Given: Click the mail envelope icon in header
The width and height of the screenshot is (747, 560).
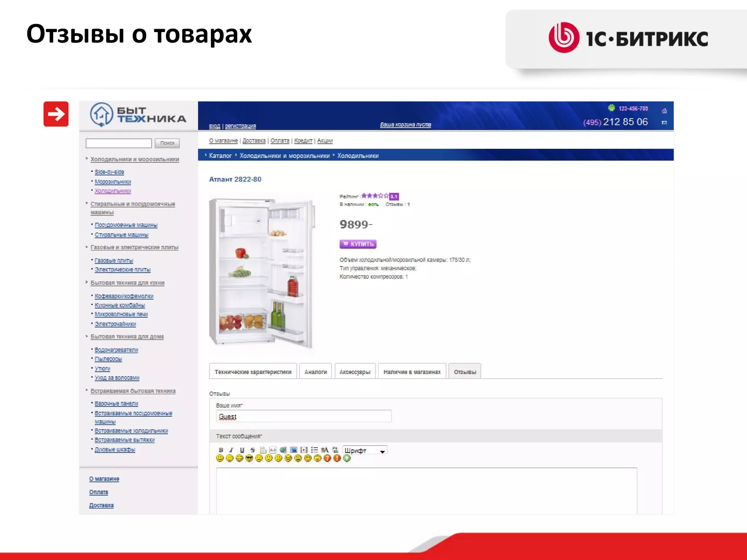Looking at the screenshot, I should (664, 122).
